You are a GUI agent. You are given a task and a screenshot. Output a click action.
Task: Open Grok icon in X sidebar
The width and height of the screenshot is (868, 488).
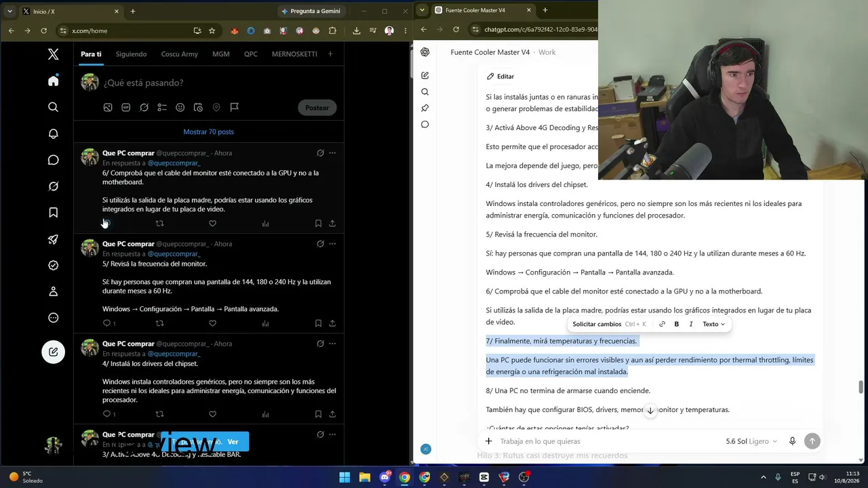coord(54,186)
